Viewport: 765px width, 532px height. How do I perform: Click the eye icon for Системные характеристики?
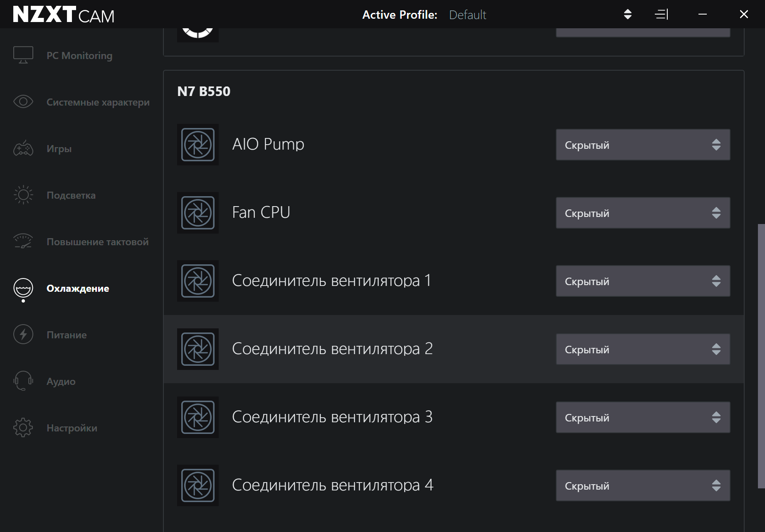23,102
